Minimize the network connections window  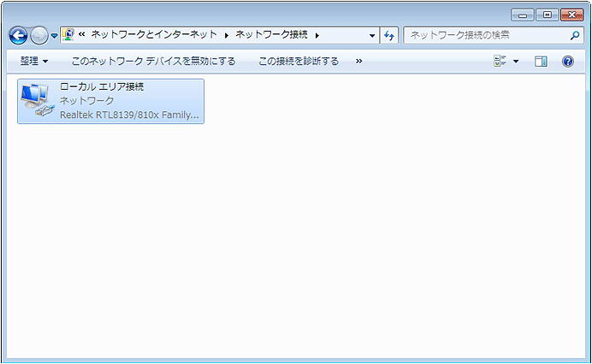(x=523, y=15)
